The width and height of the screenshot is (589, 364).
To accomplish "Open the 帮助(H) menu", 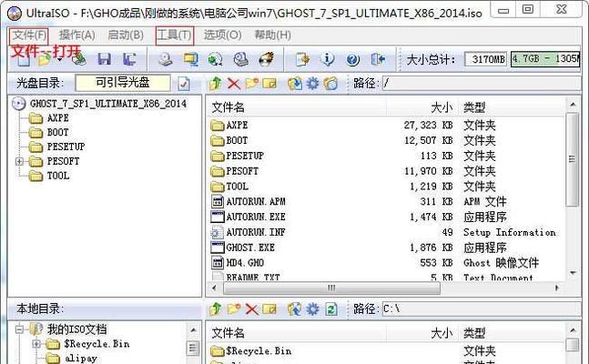I will pos(273,35).
